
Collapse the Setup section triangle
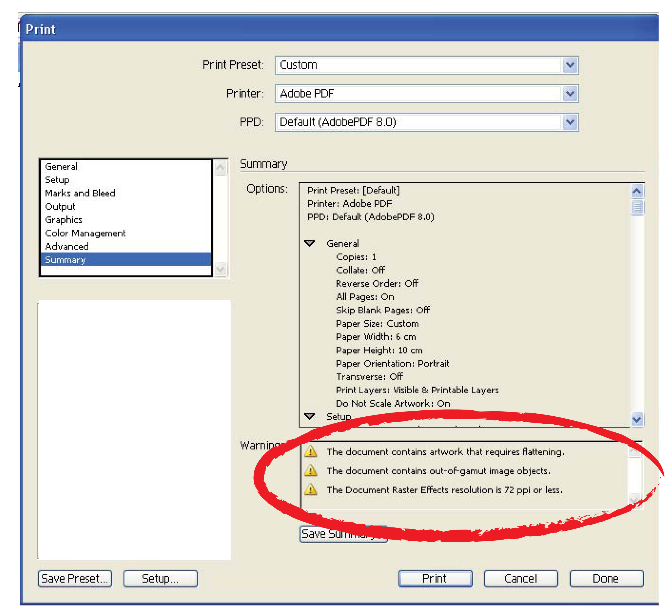point(309,416)
